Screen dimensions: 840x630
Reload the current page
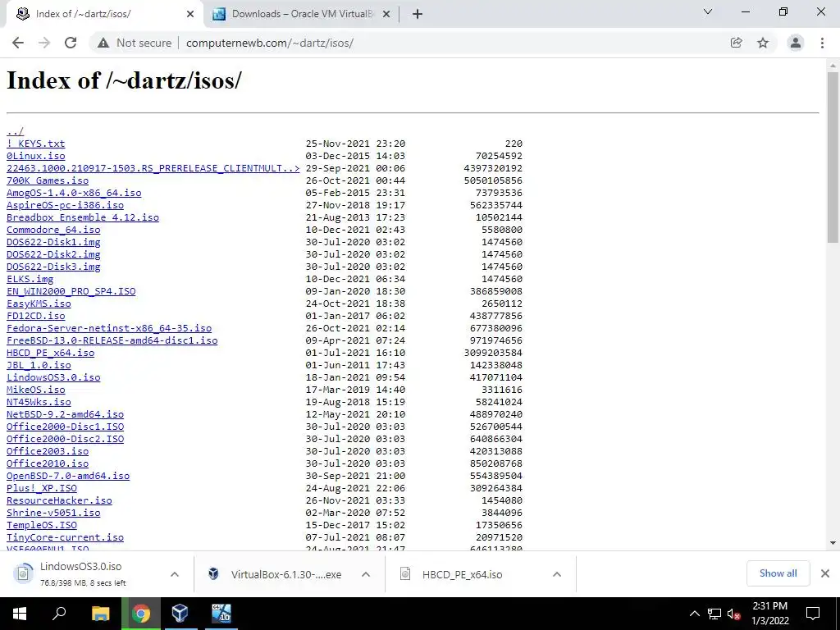[71, 43]
